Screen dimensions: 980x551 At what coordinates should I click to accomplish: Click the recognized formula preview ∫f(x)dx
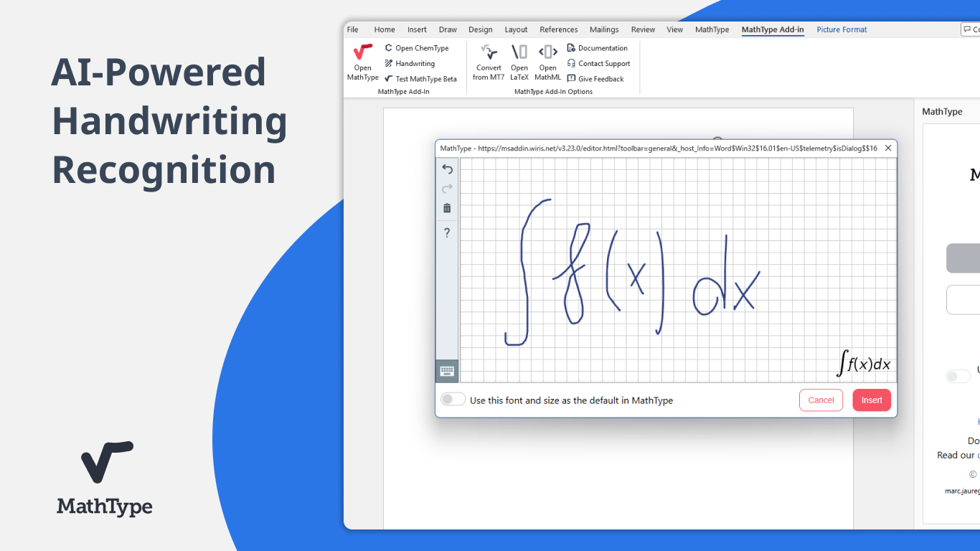[864, 363]
